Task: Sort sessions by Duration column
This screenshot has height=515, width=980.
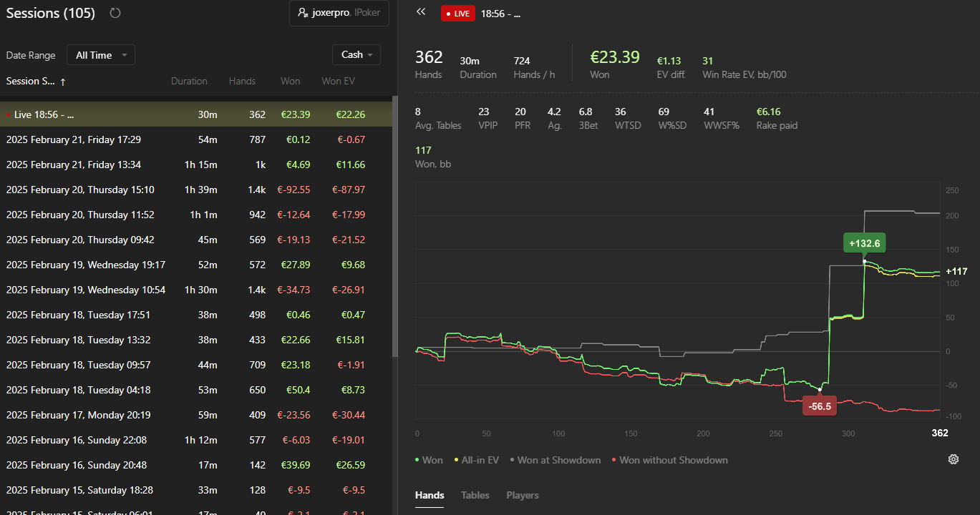Action: tap(189, 82)
